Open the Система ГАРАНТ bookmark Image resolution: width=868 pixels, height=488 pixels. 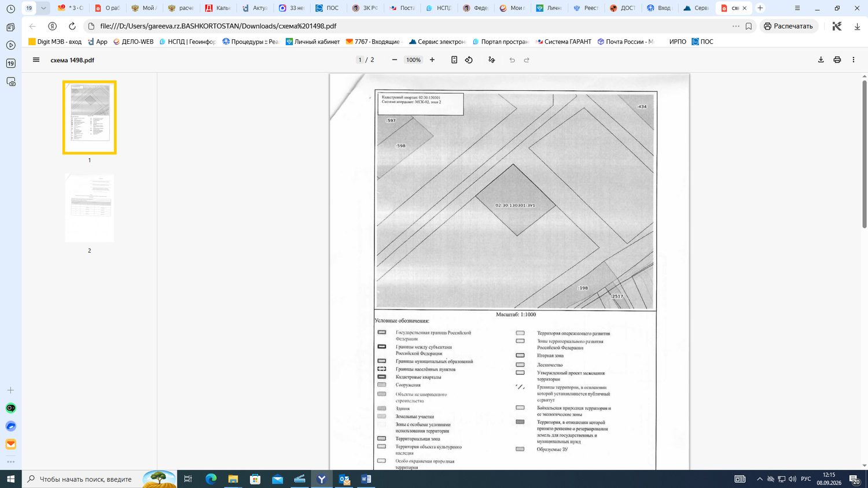coord(564,42)
